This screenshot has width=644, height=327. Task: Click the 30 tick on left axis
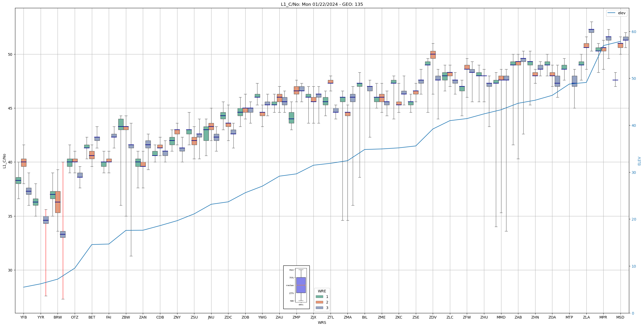click(x=10, y=270)
